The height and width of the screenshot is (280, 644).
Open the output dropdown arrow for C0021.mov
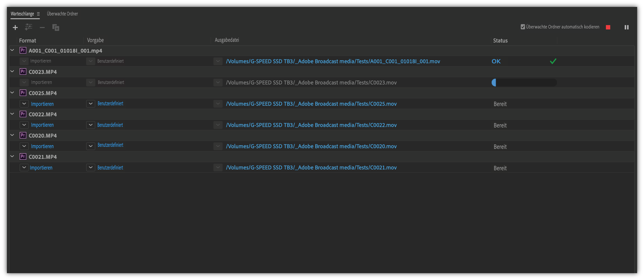pos(218,167)
